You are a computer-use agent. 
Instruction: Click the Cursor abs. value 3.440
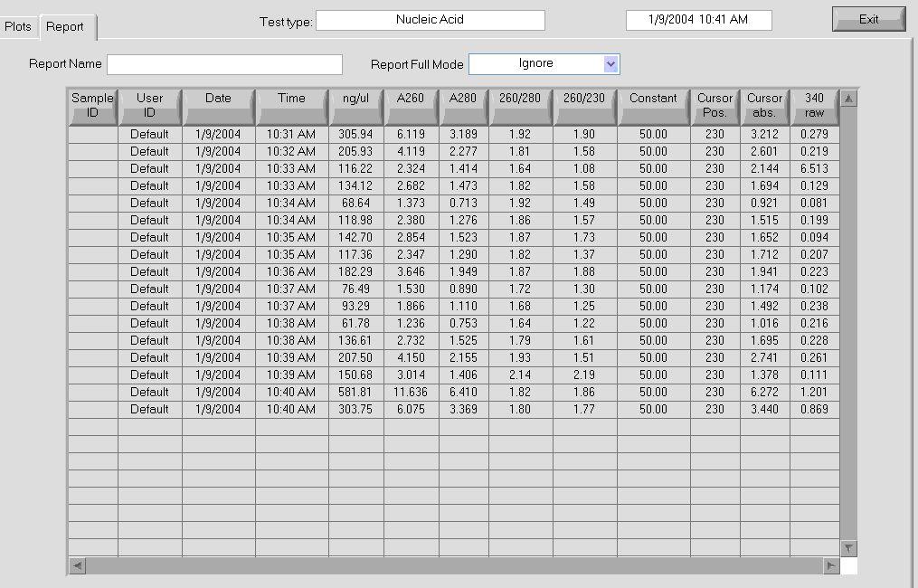click(x=764, y=409)
